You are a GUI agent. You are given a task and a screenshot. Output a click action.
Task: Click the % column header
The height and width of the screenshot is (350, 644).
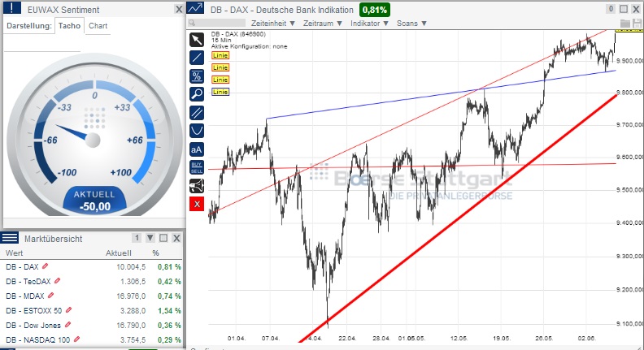[155, 253]
